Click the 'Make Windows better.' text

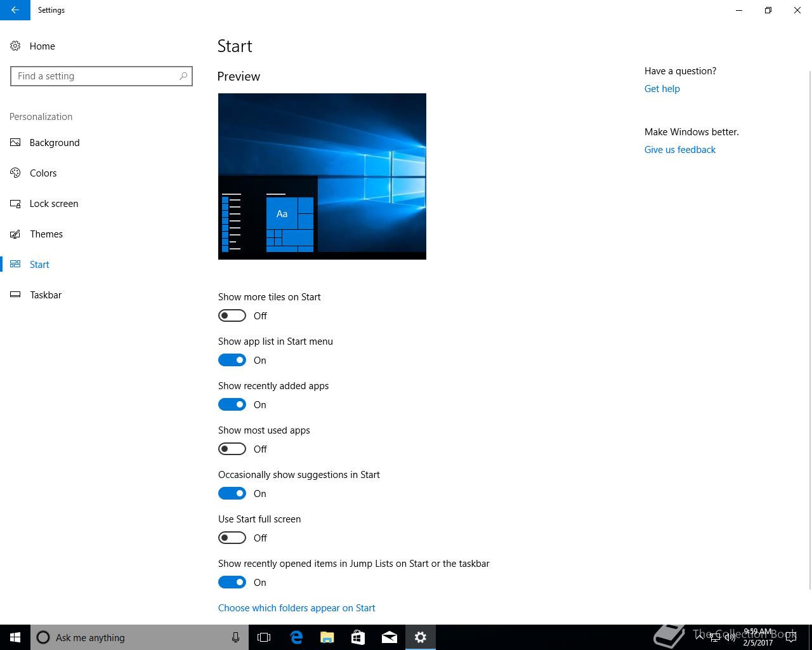pyautogui.click(x=691, y=132)
